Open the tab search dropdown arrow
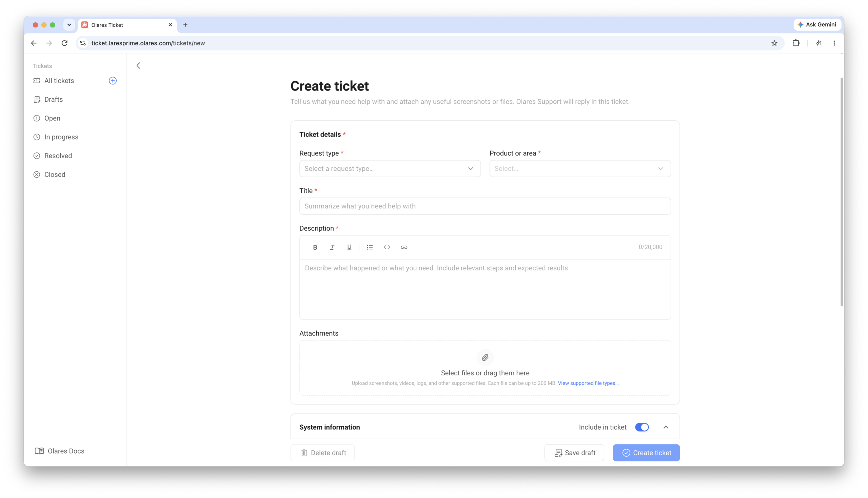868x498 pixels. click(69, 25)
